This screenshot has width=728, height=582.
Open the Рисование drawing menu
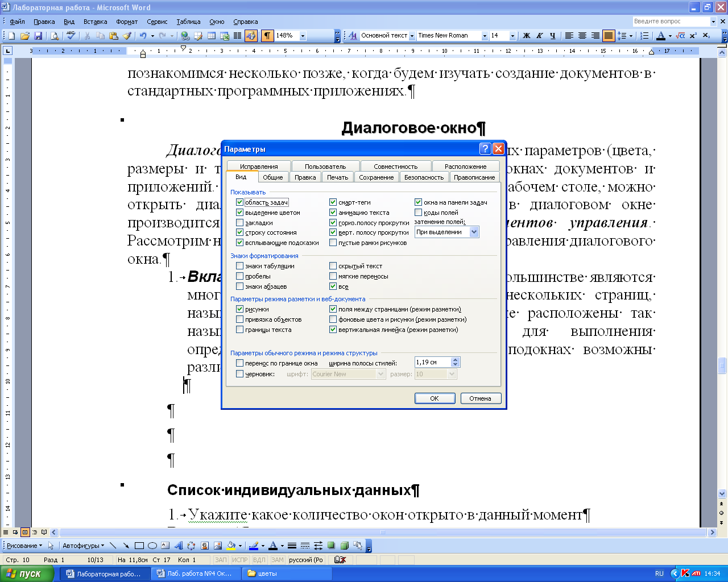coord(24,546)
